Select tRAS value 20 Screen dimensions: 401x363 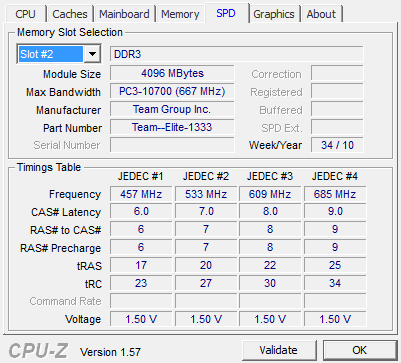pos(206,265)
